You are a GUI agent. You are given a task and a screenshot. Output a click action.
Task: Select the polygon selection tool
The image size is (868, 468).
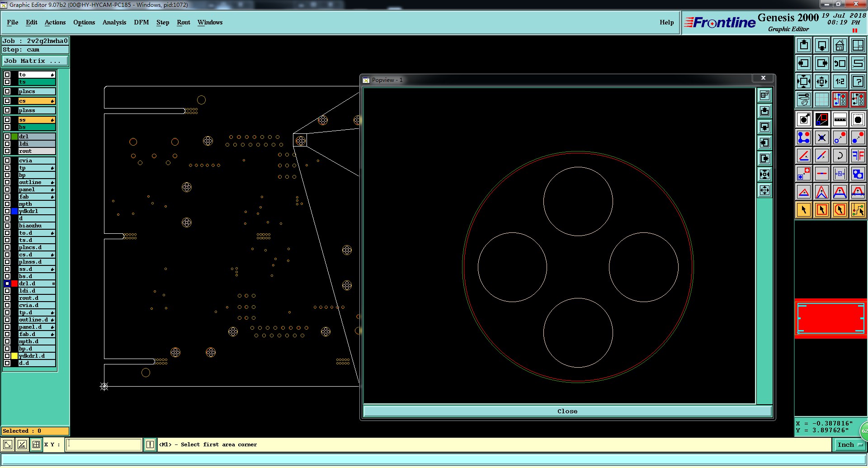840,210
